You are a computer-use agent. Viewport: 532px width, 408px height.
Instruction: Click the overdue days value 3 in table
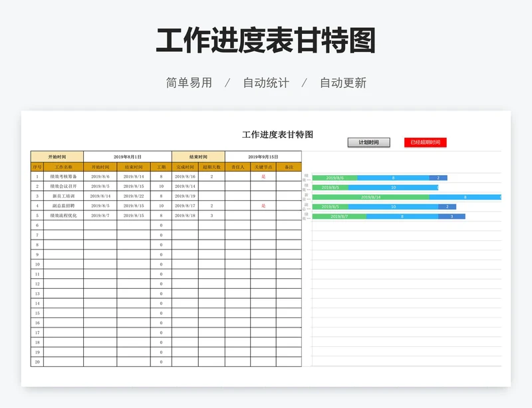pyautogui.click(x=211, y=216)
